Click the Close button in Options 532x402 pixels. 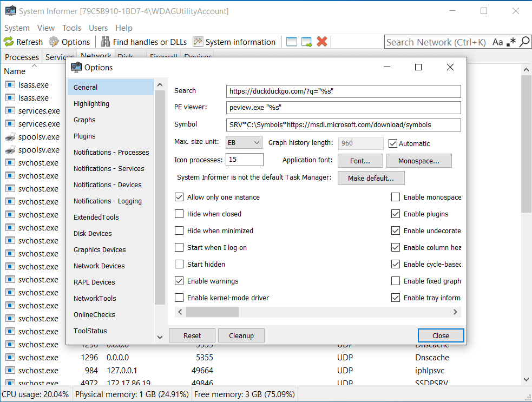[x=441, y=335]
